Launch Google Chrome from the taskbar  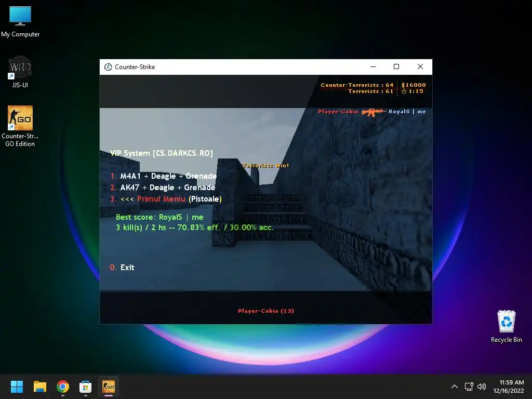click(63, 387)
